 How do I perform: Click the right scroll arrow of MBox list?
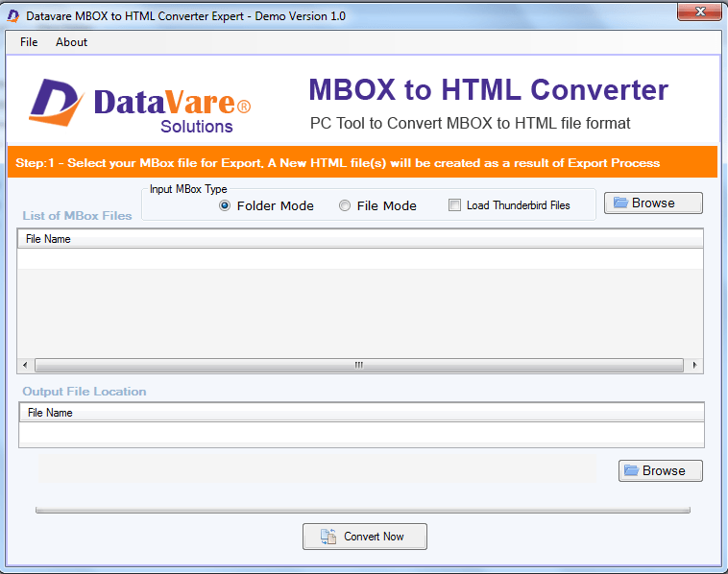(694, 365)
